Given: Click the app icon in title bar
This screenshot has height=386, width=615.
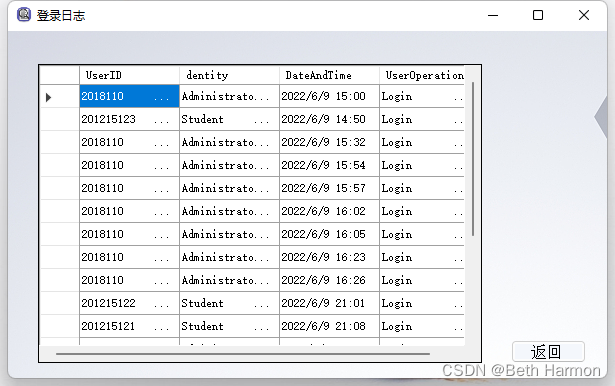Looking at the screenshot, I should tap(24, 15).
